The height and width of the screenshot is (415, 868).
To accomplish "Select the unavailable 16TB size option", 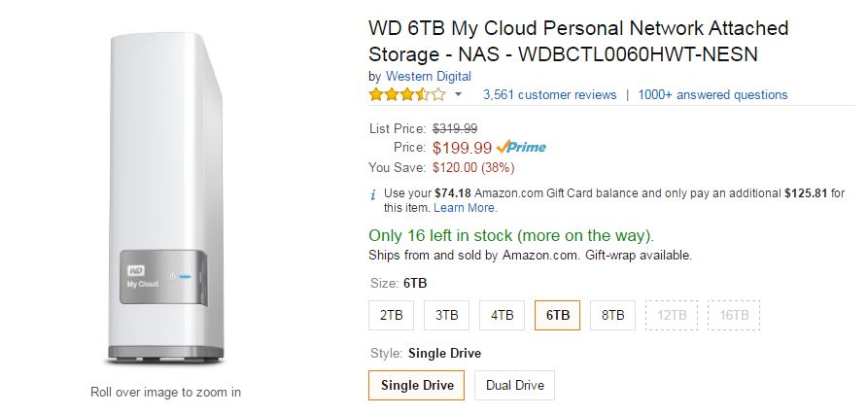I will [735, 315].
